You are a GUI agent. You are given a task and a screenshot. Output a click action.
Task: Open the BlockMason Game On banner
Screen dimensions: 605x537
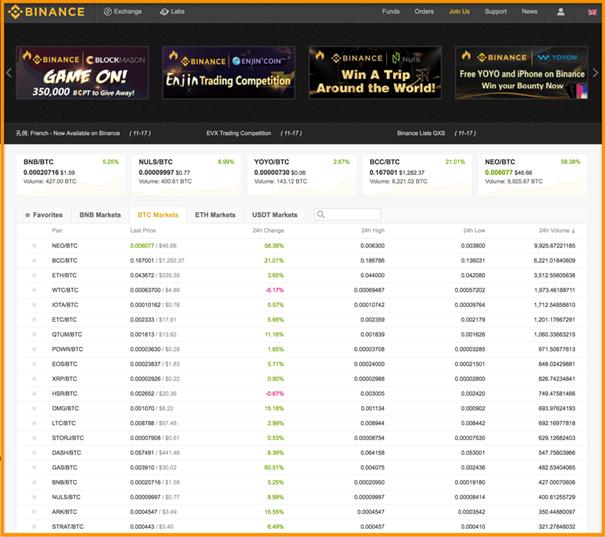(x=83, y=73)
